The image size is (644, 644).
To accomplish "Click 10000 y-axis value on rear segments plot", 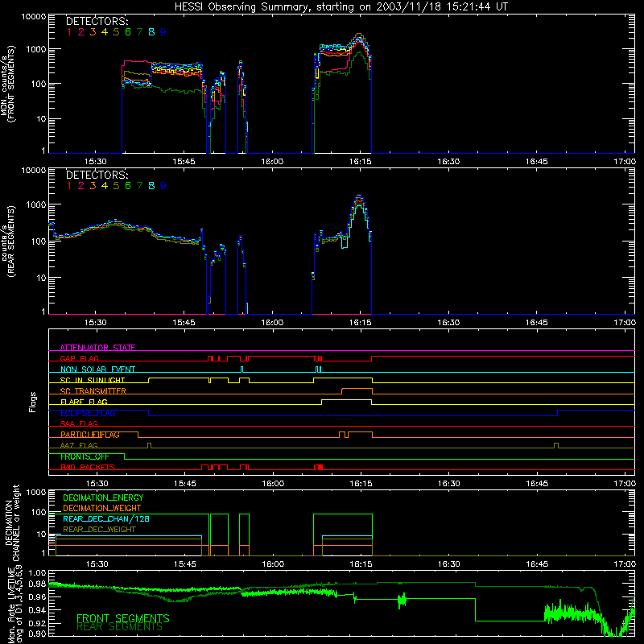I will click(x=34, y=170).
